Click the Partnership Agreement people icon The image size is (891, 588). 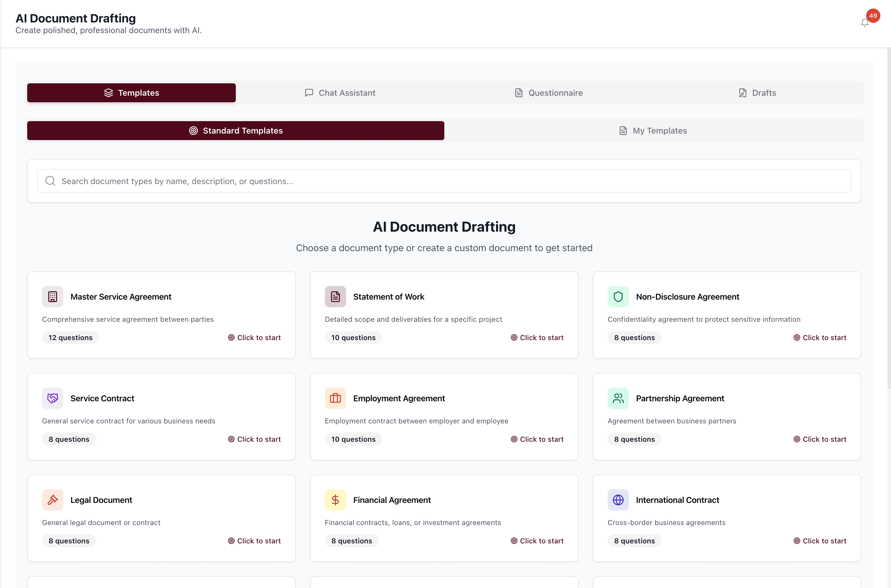coord(618,398)
